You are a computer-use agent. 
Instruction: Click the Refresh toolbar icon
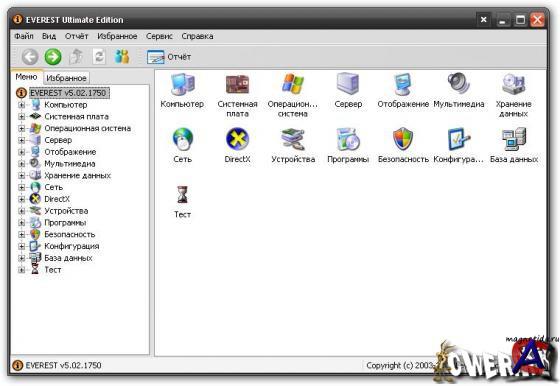(99, 57)
